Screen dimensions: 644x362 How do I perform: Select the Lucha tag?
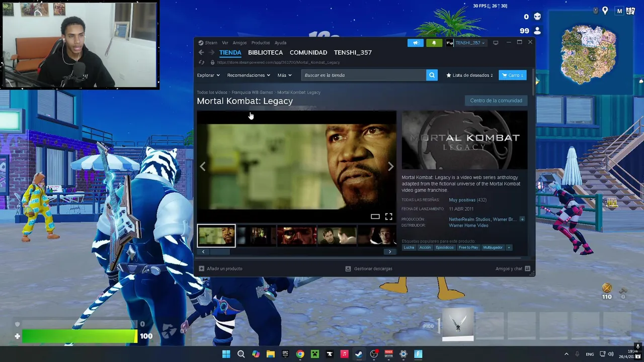point(409,247)
